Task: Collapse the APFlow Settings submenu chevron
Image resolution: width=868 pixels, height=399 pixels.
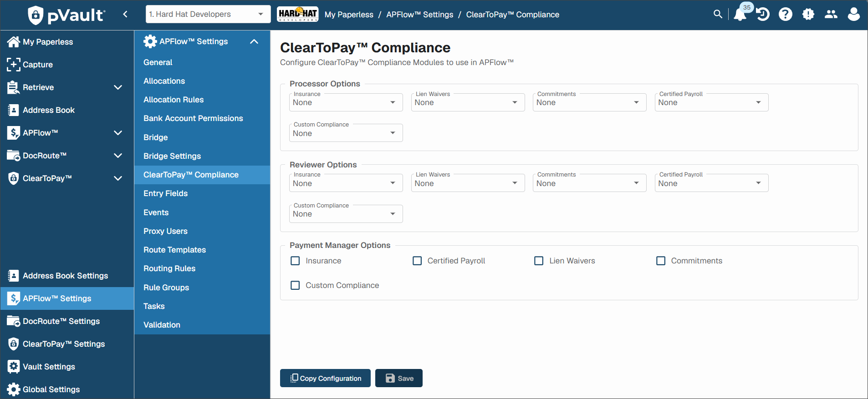Action: pos(254,41)
